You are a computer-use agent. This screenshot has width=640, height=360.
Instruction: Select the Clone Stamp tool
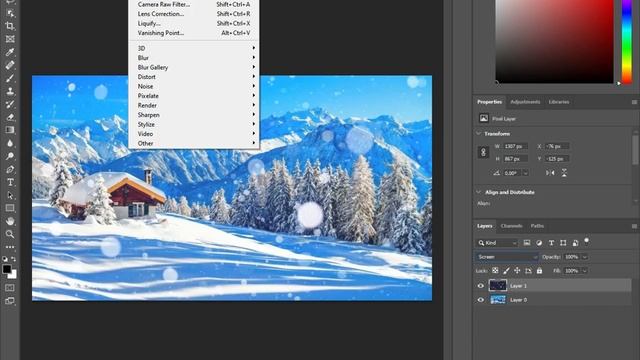coord(10,91)
